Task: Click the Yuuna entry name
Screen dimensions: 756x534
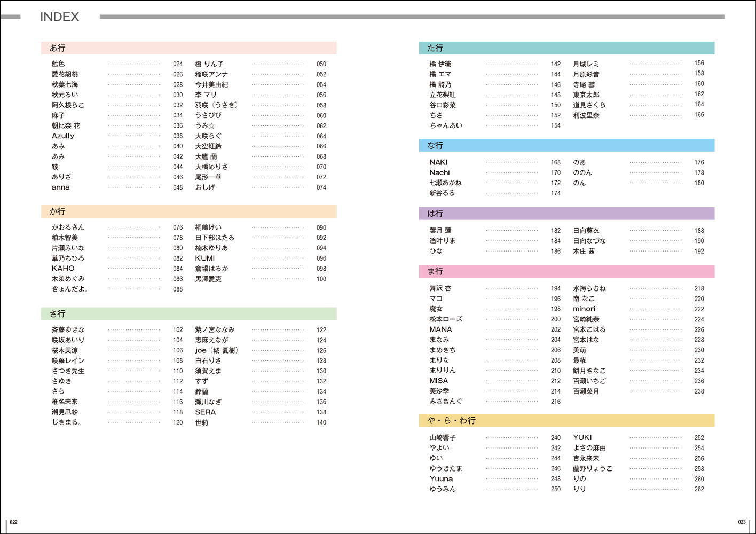Action: (x=441, y=479)
